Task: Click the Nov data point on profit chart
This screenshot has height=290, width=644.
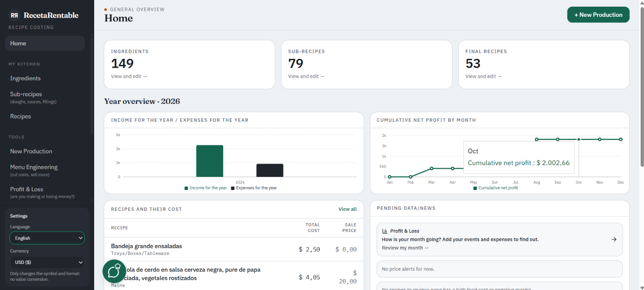Action: 600,139
